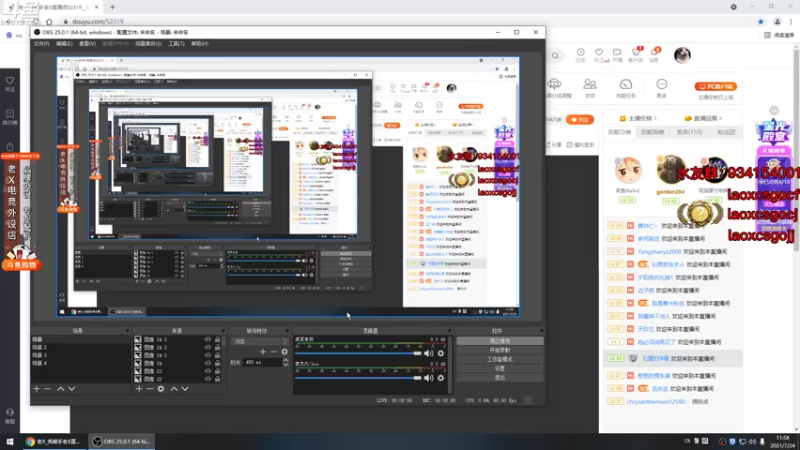Screen dimensions: 800x450
Task: Move the source down in the Sources panel
Action: 185,389
